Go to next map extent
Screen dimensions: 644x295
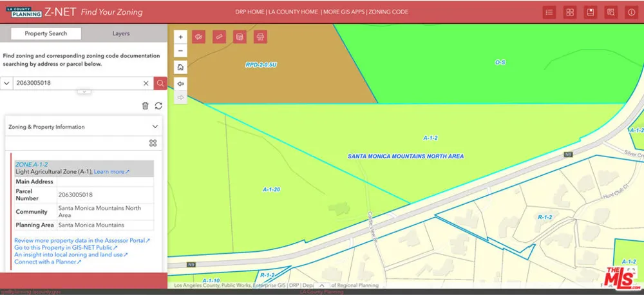click(x=181, y=97)
